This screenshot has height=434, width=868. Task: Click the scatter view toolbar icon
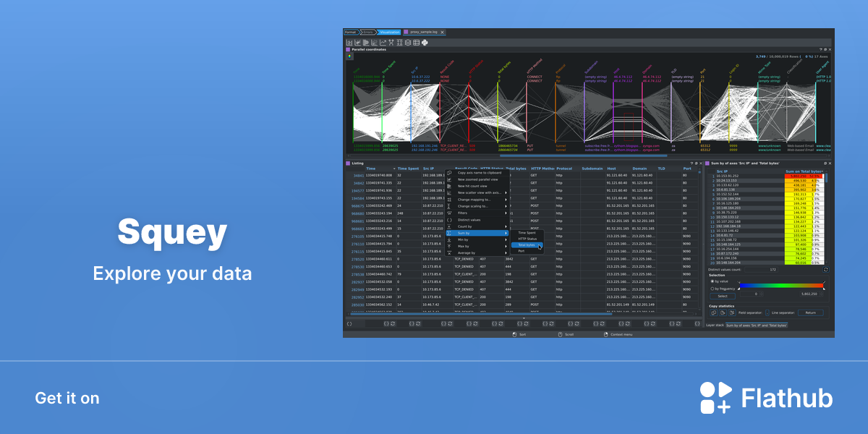click(374, 43)
